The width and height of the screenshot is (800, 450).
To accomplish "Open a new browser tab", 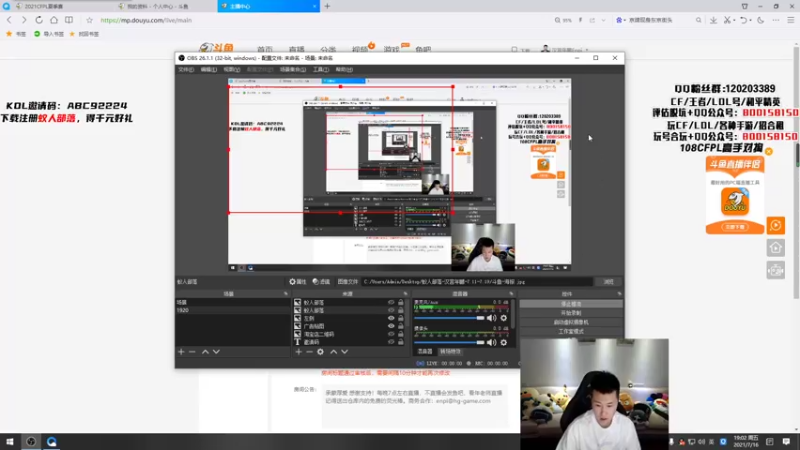I will point(327,6).
